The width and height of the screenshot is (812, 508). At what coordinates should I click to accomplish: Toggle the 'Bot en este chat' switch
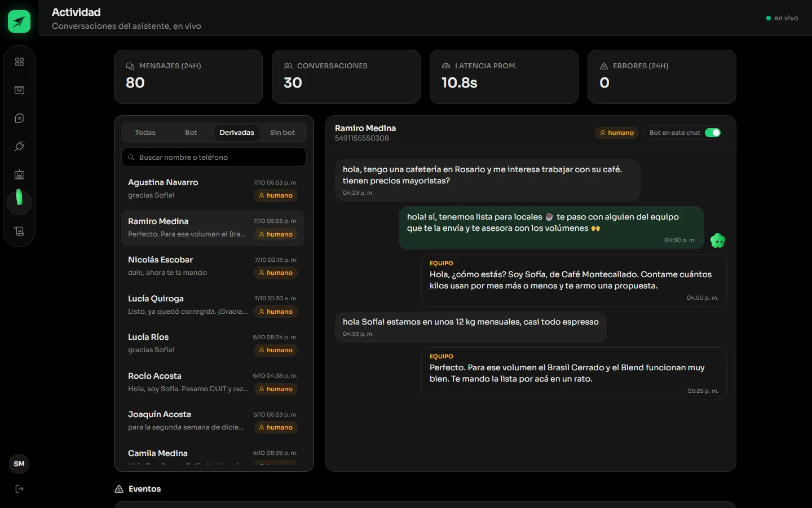coord(713,133)
